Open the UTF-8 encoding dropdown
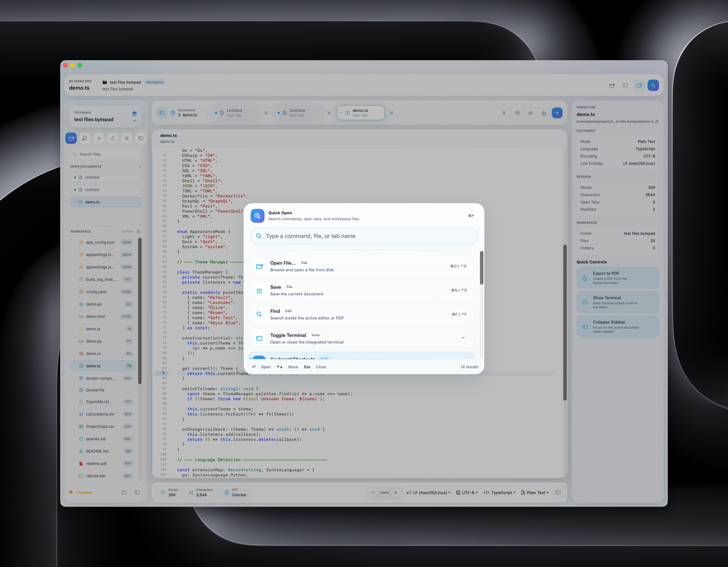Screen dimensions: 728x567 coord(467,493)
